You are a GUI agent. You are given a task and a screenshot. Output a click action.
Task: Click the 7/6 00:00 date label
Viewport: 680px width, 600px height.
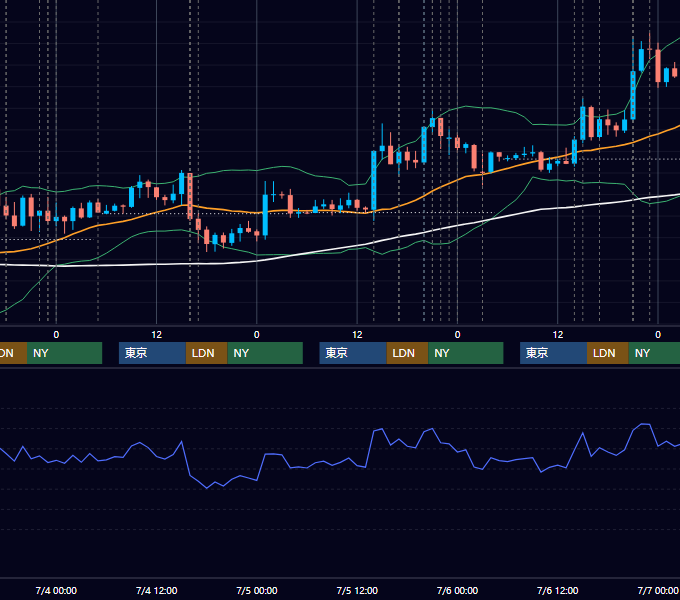457,590
